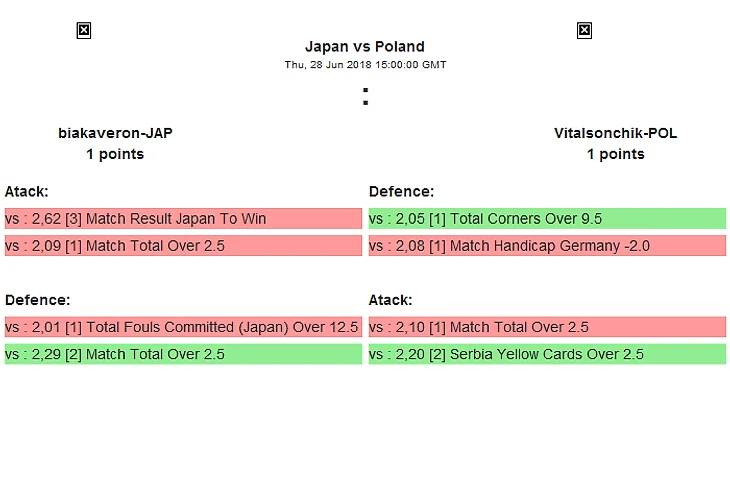Screen dimensions: 730x480
Task: Select the match date Thu, 28 Jun 2018
Action: click(x=365, y=65)
